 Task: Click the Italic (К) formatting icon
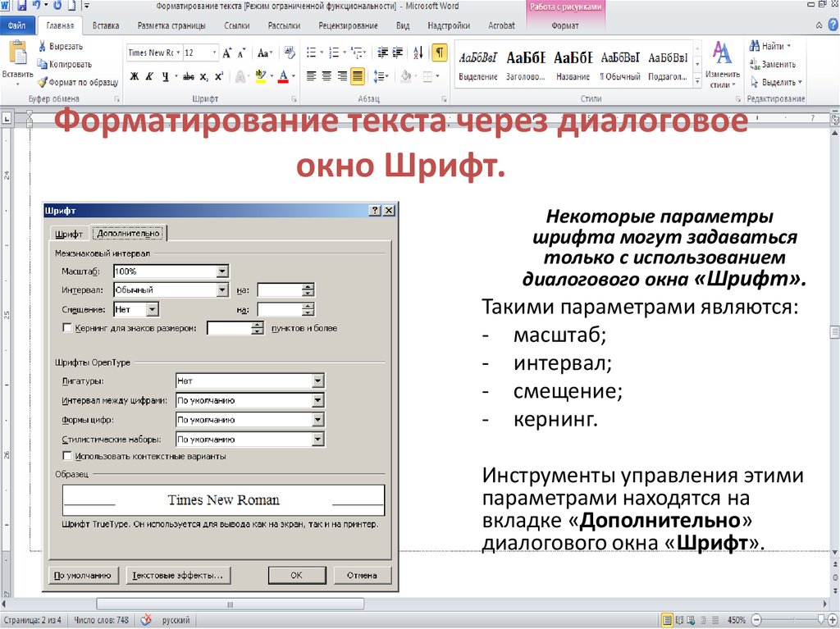click(x=149, y=76)
